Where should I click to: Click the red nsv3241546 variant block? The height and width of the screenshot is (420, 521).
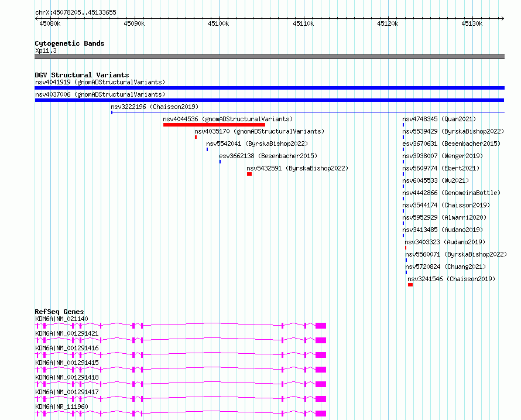click(x=410, y=285)
